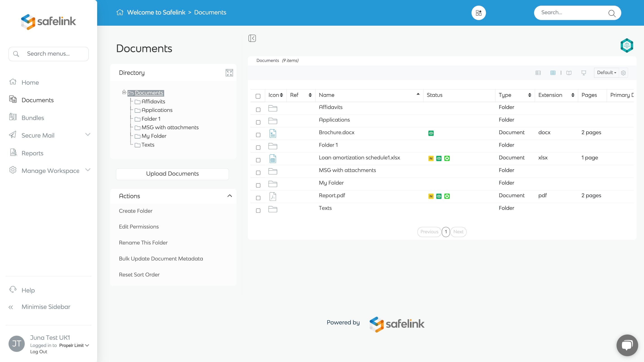Image resolution: width=644 pixels, height=362 pixels.
Task: Open the book reader view icon
Action: tap(569, 73)
